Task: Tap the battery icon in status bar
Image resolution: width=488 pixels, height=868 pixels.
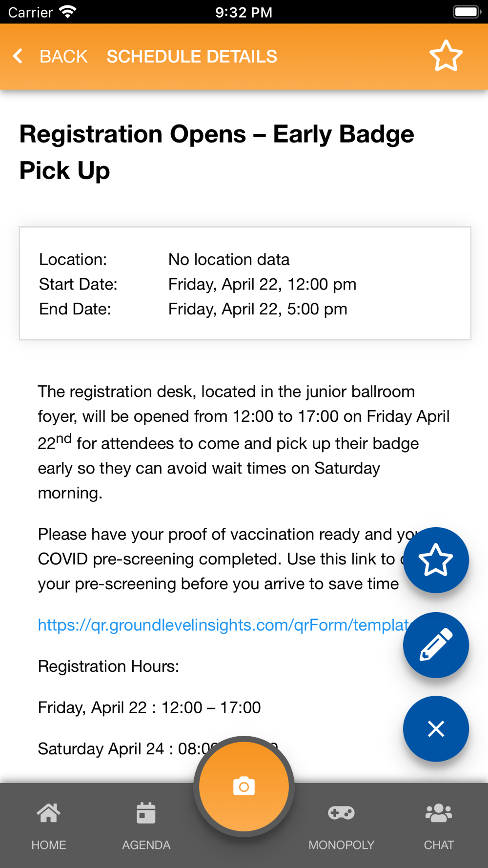Action: coord(467,12)
